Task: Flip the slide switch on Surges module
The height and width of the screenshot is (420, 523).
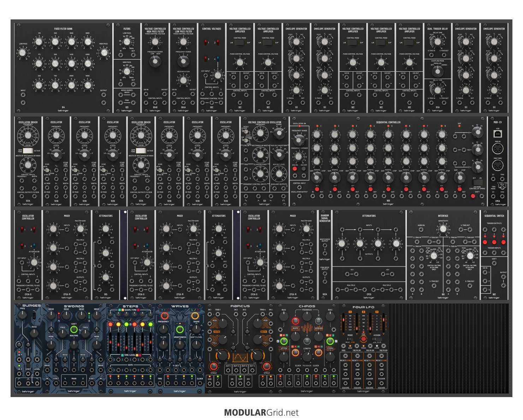Action: click(x=34, y=316)
